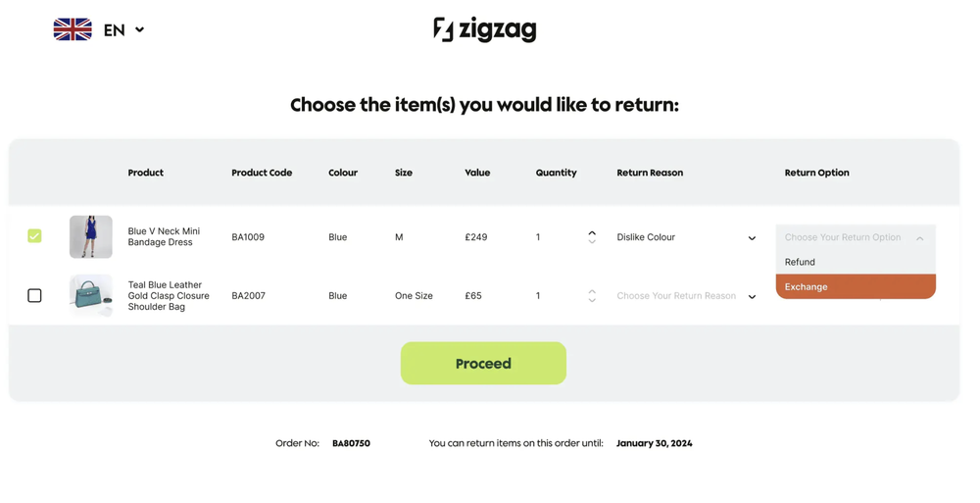Click the UK flag language icon
980x503 pixels.
[73, 29]
